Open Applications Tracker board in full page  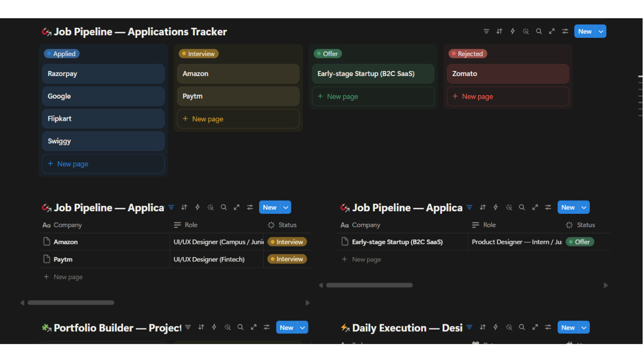(x=552, y=31)
